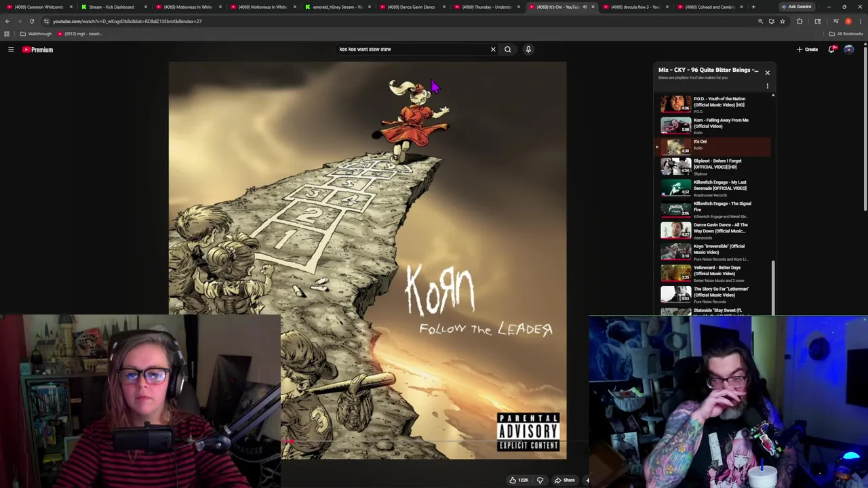Open the YouTube guide hamburger menu
This screenshot has width=868, height=488.
point(11,49)
